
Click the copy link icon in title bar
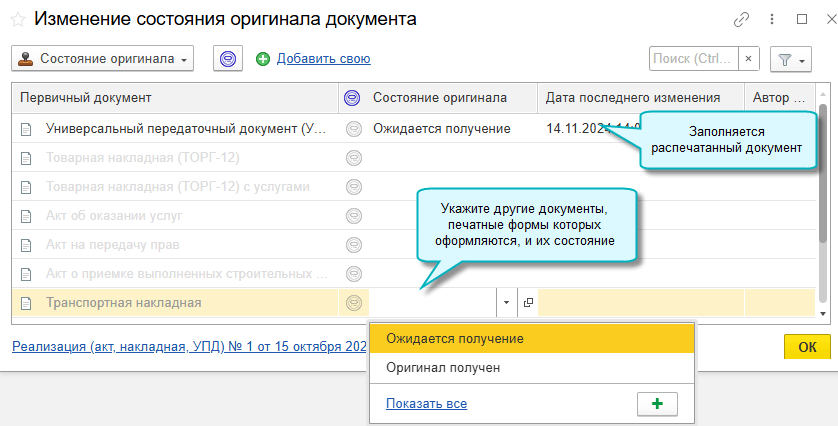(742, 19)
